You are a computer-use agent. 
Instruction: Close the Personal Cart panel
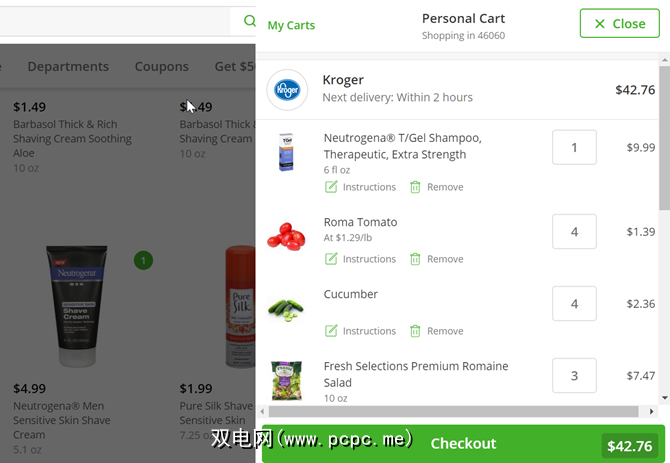click(620, 23)
